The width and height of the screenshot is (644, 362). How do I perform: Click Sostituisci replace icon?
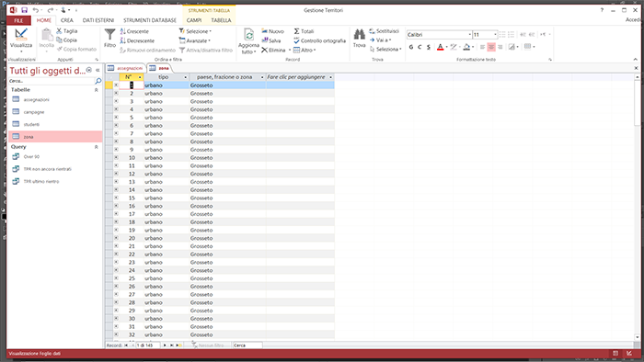(x=372, y=30)
